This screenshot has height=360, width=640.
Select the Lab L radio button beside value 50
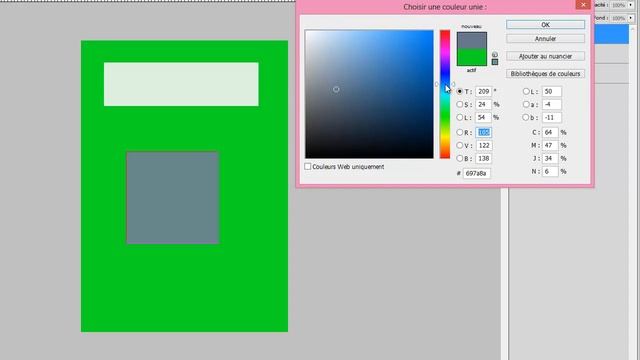coord(526,91)
